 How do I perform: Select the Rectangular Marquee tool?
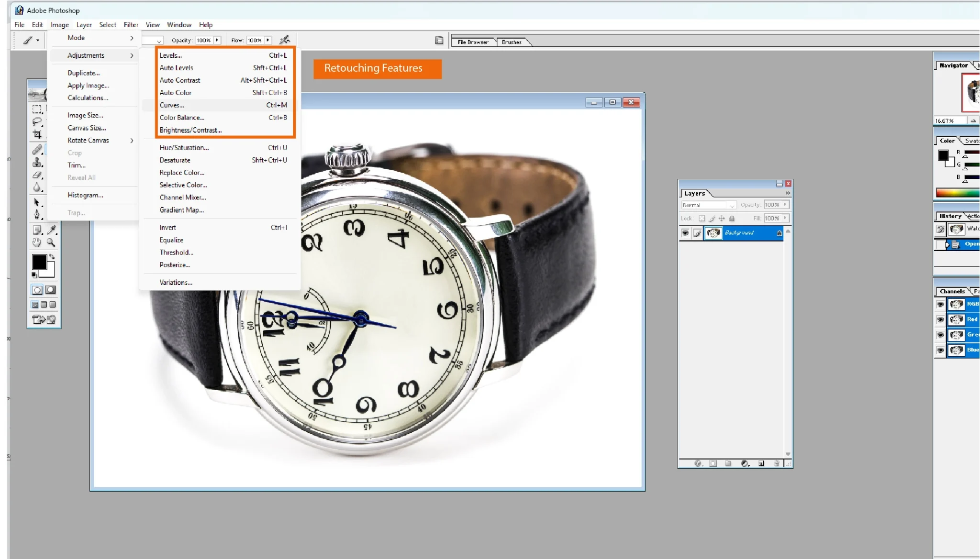tap(37, 109)
